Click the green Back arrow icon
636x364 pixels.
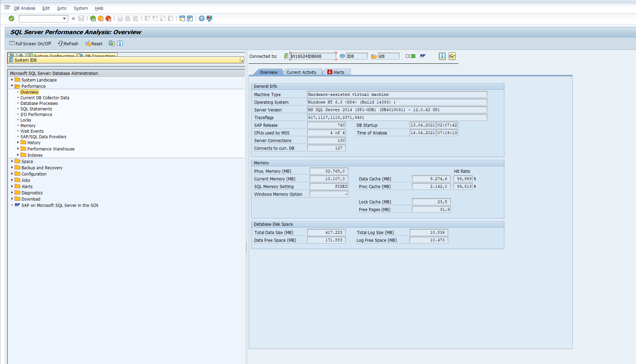pyautogui.click(x=93, y=18)
